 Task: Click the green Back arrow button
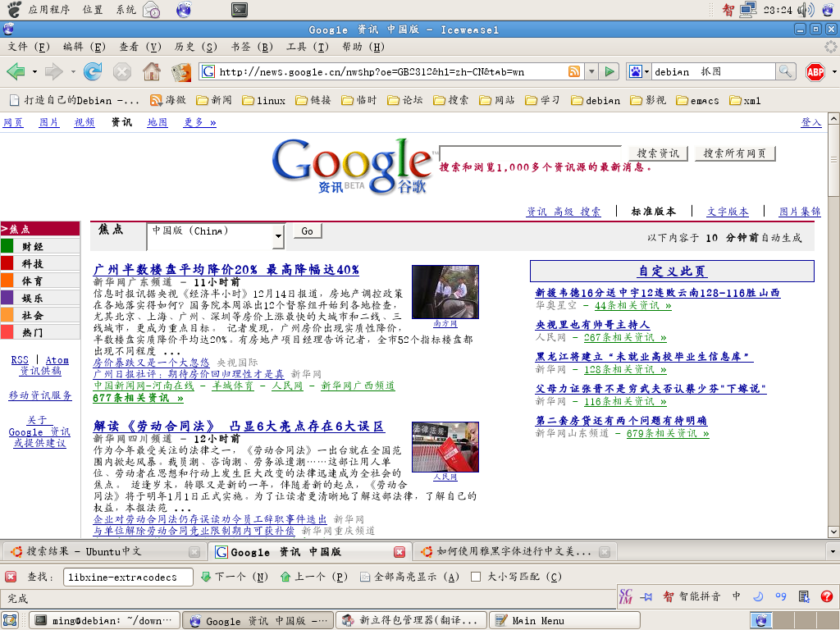tap(16, 71)
